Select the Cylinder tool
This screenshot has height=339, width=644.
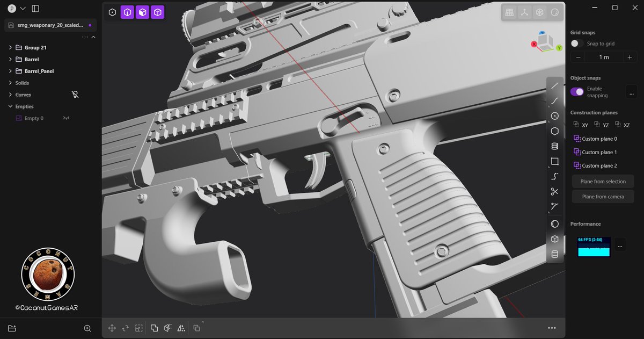(x=555, y=254)
